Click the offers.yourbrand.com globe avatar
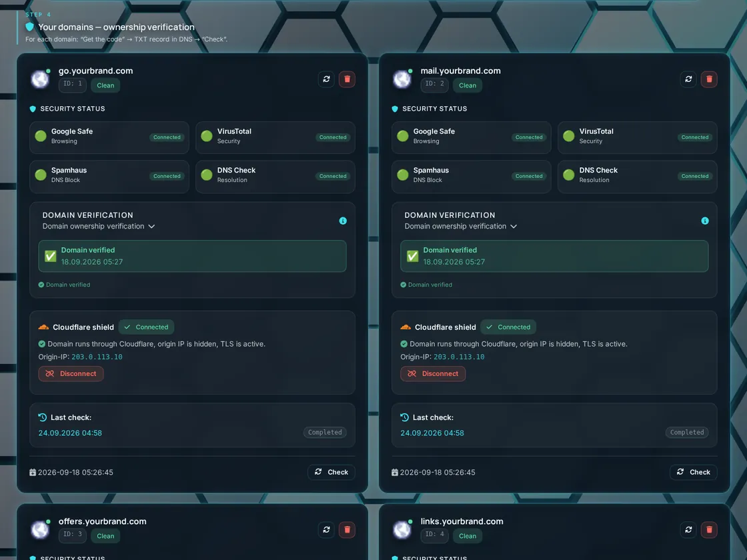This screenshot has width=747, height=560. click(x=40, y=529)
